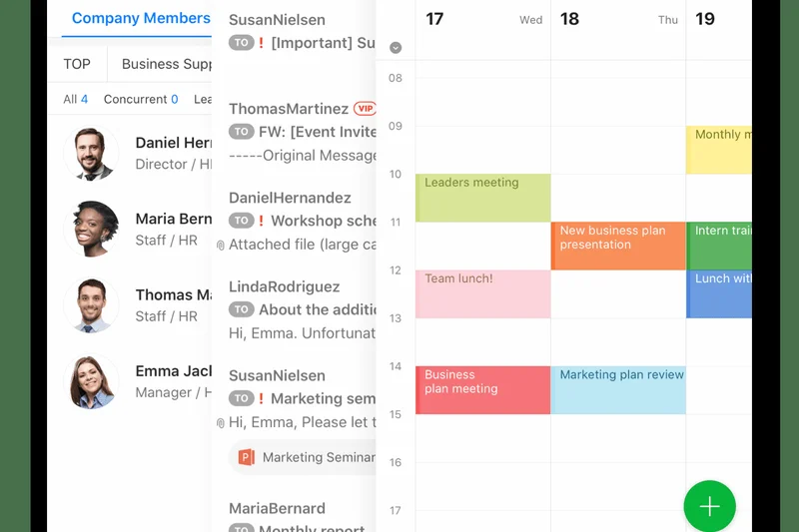Viewport: 799px width, 532px height.
Task: Select the Wednesday 17 date header
Action: 482,19
